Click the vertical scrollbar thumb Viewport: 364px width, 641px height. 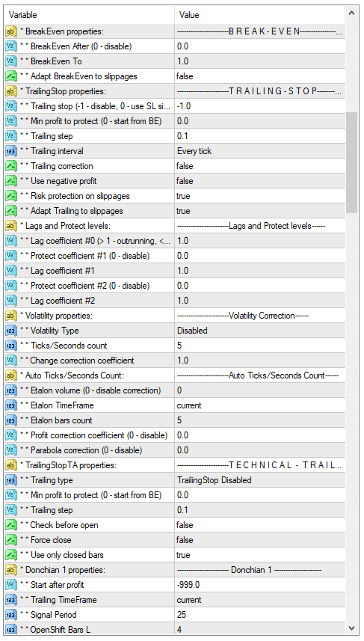(352, 163)
